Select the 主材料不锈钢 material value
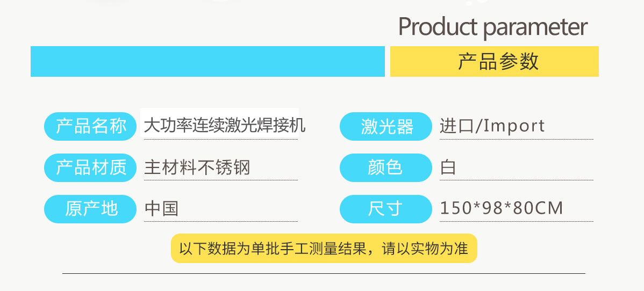Viewport: 644px width, 291px height. tap(197, 168)
